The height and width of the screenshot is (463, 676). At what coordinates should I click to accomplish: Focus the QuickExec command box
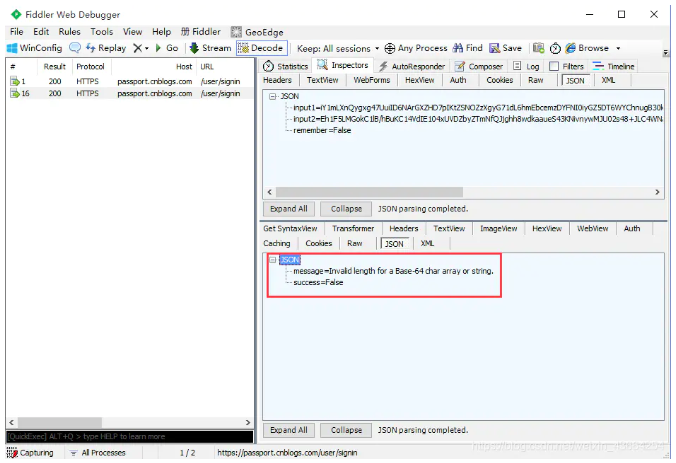pyautogui.click(x=129, y=436)
